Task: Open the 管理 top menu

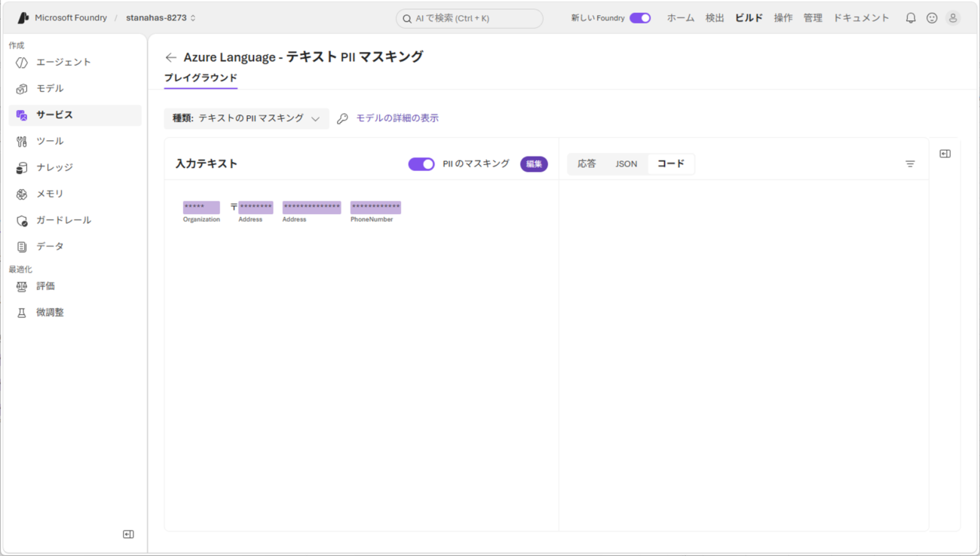Action: tap(813, 18)
